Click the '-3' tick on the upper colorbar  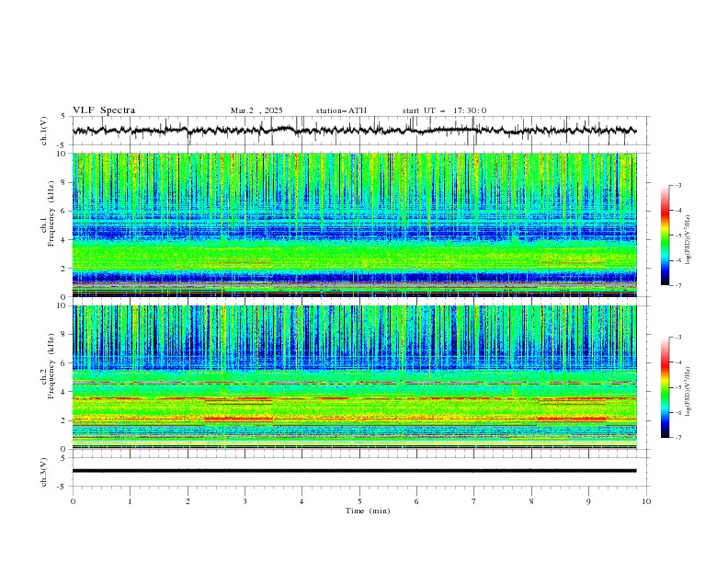point(677,185)
